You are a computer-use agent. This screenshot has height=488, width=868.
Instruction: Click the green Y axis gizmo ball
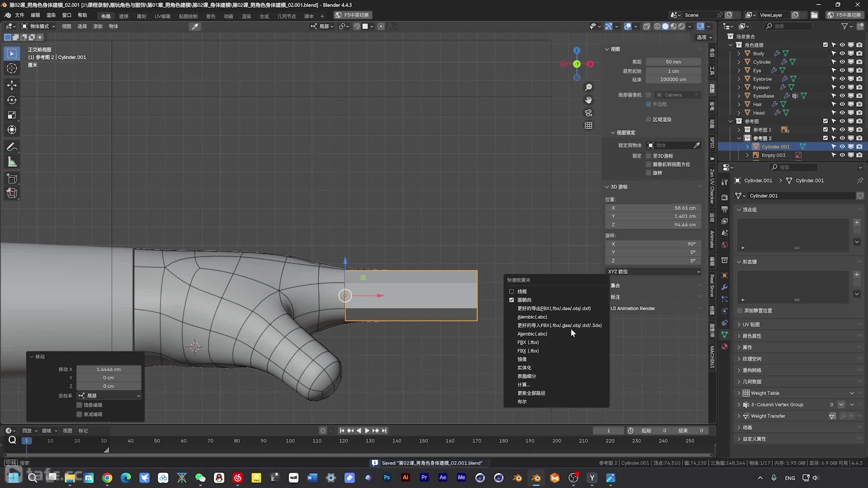pos(576,64)
